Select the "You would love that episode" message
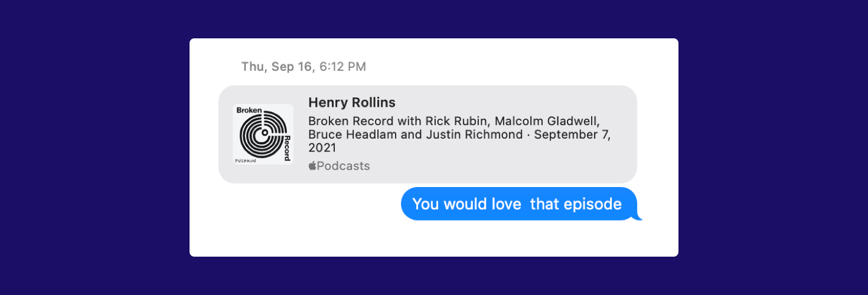Screen dimensions: 868x295 (x=516, y=204)
